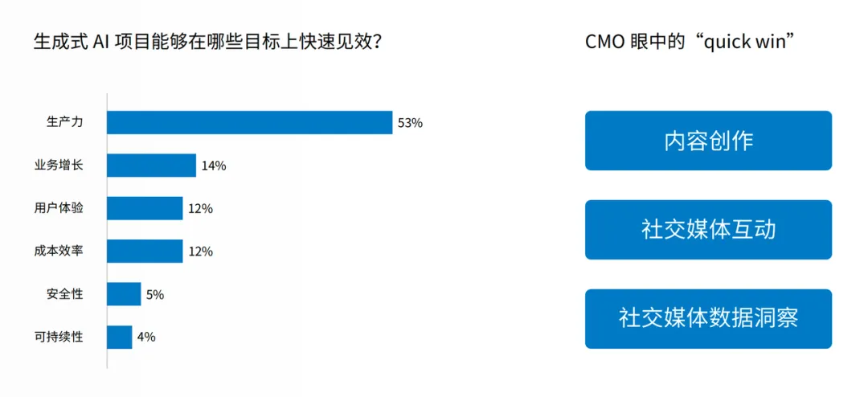The width and height of the screenshot is (868, 397).
Task: Select the 用户体验 axis label
Action: [x=59, y=208]
